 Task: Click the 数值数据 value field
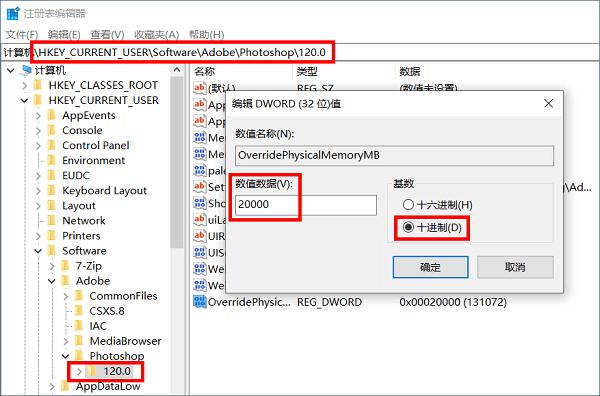pyautogui.click(x=306, y=205)
